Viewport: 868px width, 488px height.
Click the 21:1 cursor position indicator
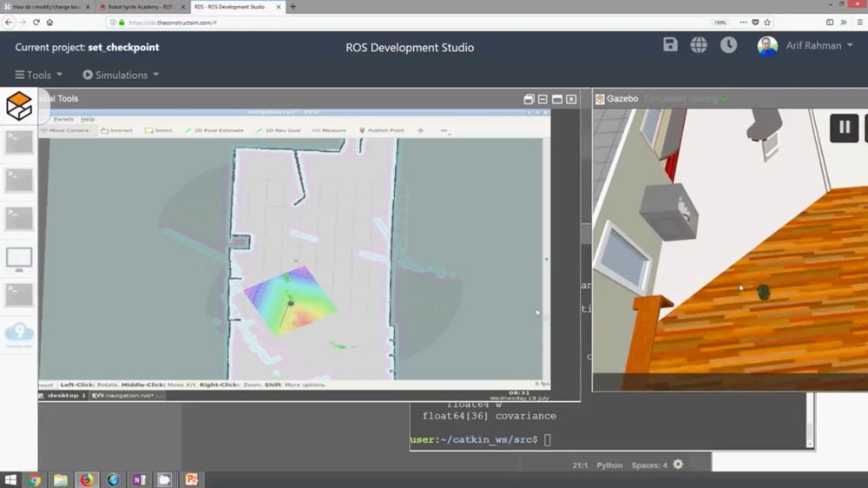coord(580,465)
